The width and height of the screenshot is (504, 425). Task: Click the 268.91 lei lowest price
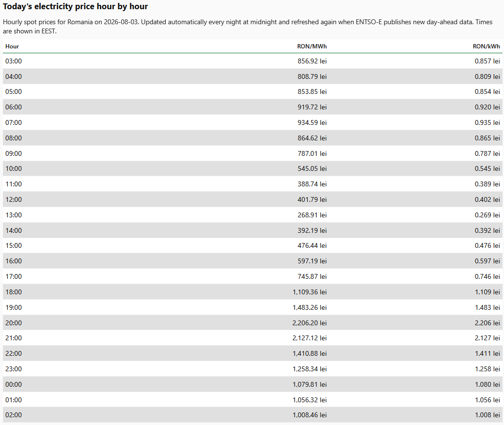312,215
